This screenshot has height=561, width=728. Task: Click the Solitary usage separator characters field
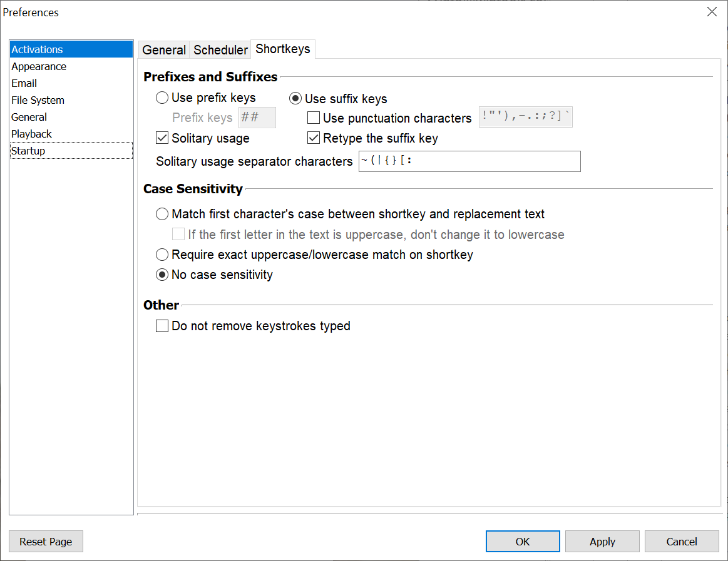469,161
